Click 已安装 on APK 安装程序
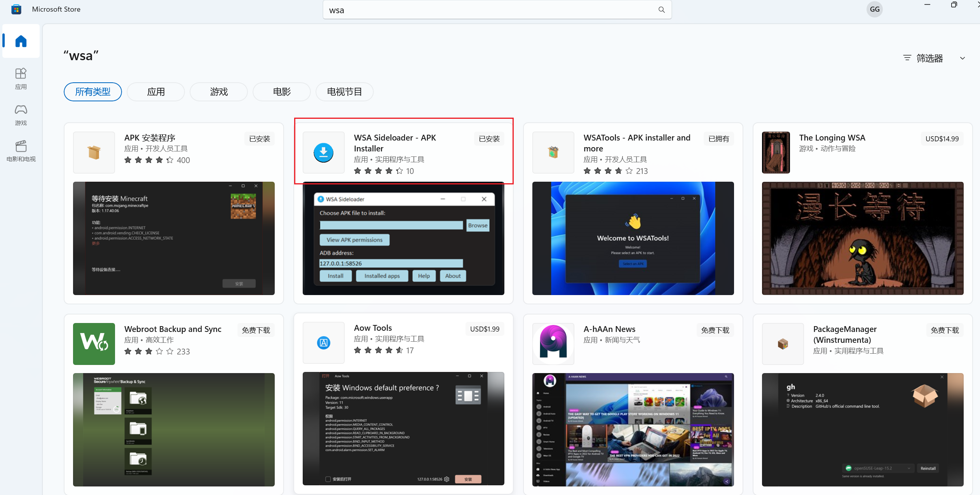980x495 pixels. 259,138
